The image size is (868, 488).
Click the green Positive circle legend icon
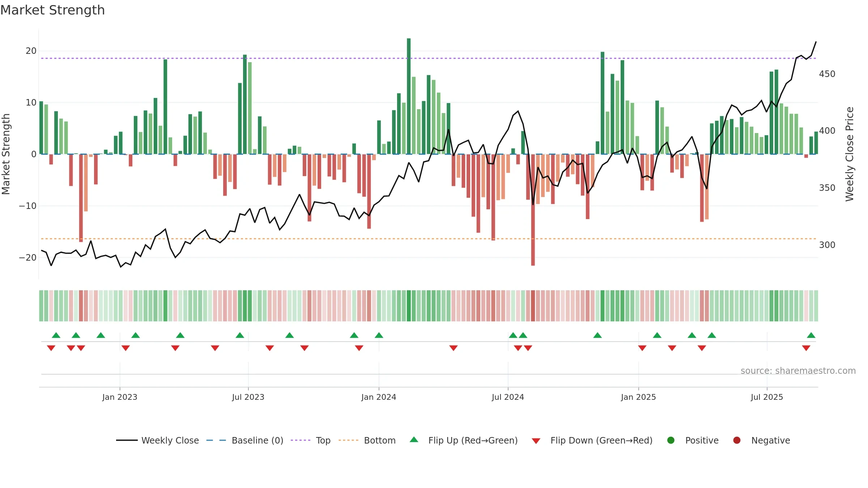coord(671,440)
